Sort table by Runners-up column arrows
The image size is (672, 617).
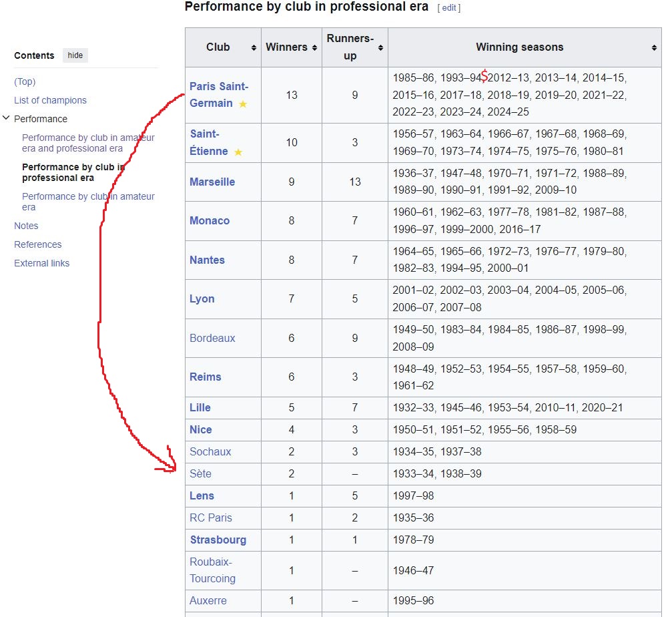[x=380, y=47]
